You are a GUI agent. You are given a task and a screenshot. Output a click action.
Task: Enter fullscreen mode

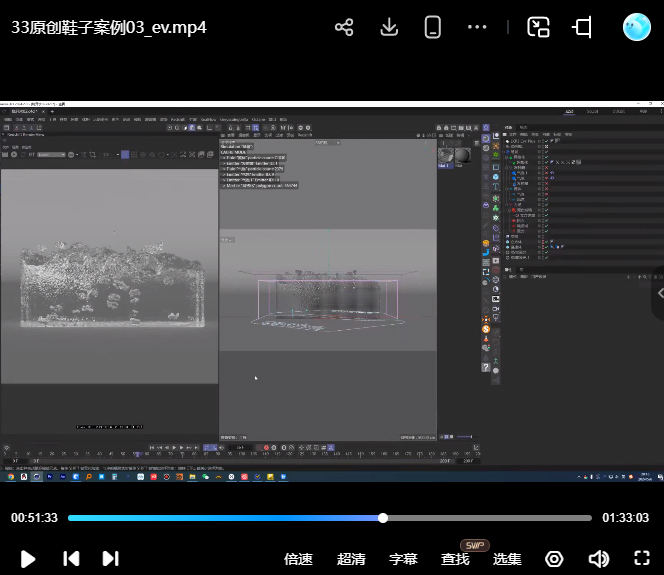click(x=642, y=558)
